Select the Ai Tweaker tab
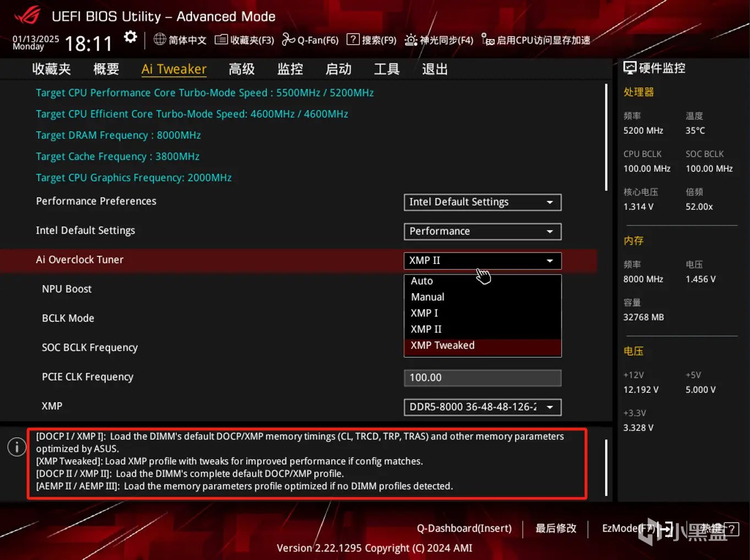750x560 pixels. point(174,69)
